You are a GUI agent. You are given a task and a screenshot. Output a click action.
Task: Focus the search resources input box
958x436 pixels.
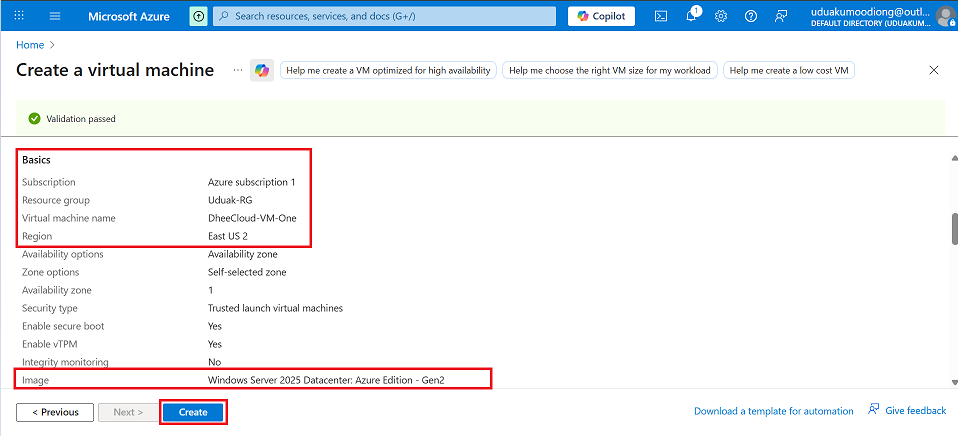(x=384, y=16)
